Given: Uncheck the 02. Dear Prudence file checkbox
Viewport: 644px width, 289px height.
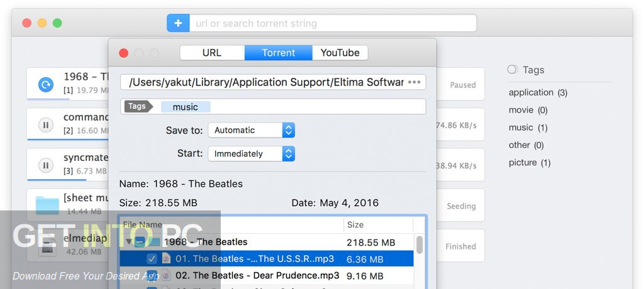Looking at the screenshot, I should [x=152, y=275].
